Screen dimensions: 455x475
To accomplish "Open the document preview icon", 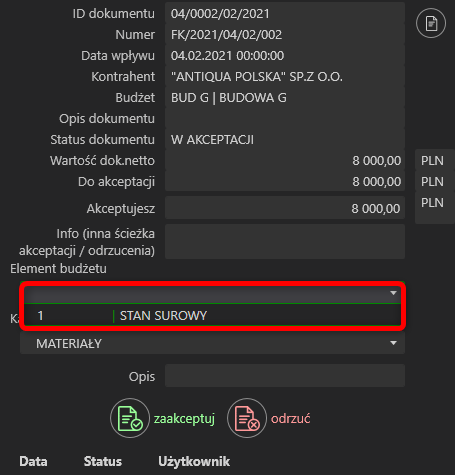I will 431,23.
